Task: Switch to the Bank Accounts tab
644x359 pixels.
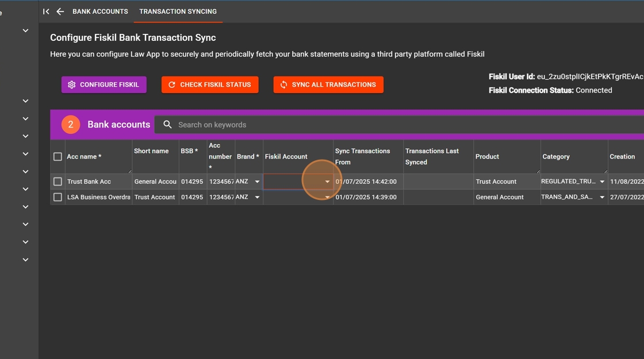Action: coord(100,11)
